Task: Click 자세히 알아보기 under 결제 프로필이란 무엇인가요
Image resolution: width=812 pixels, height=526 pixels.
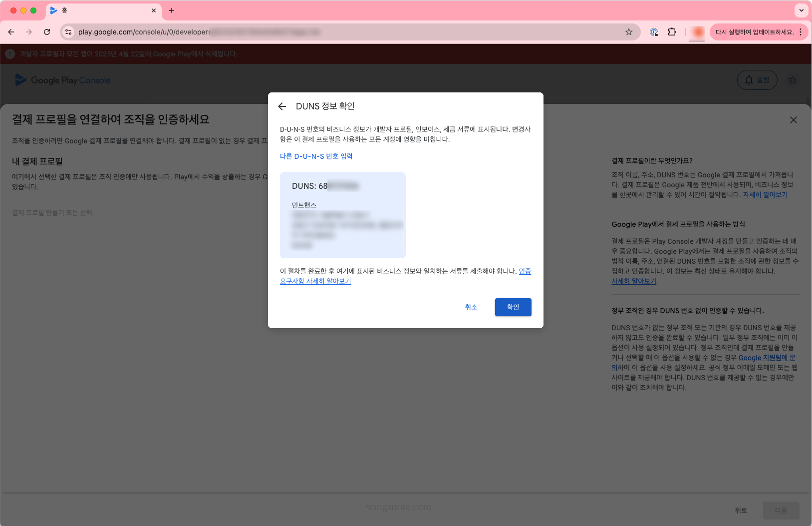Action: coord(765,195)
